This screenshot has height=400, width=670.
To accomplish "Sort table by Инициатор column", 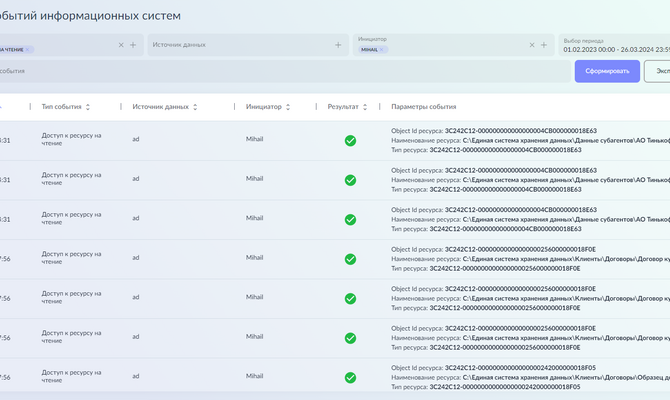I will click(x=289, y=107).
